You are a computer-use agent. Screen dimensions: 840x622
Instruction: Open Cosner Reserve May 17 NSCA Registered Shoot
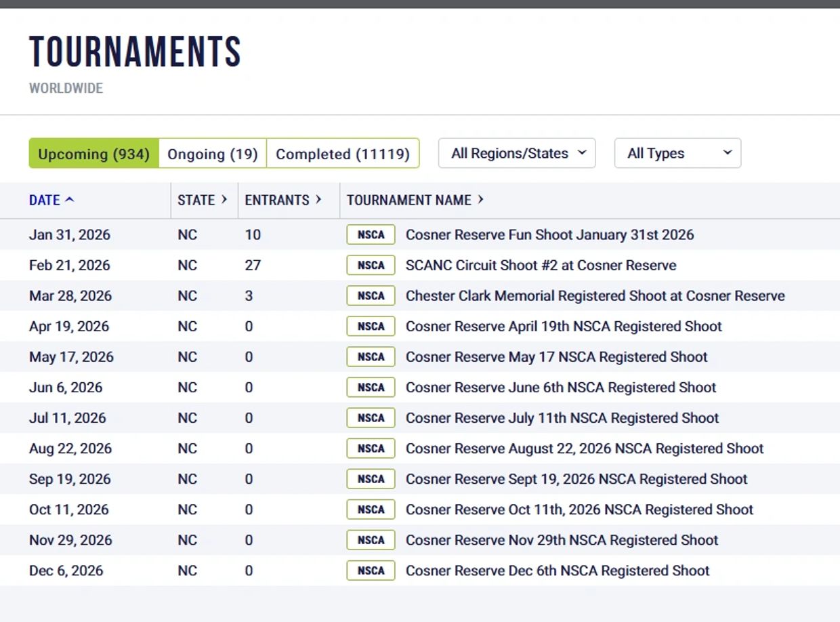point(556,357)
